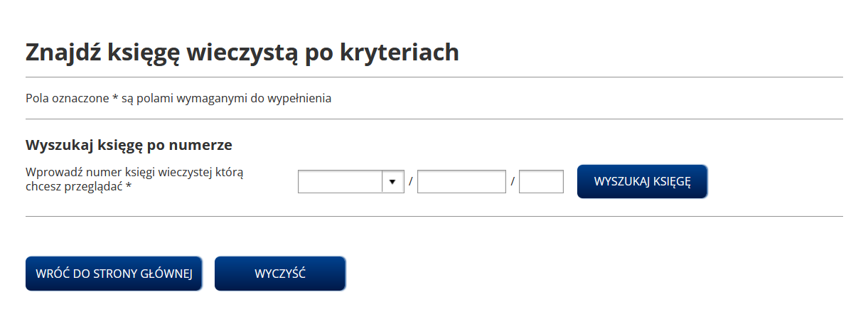Click the divider line above bottom buttons
The width and height of the screenshot is (868, 329).
pos(434,216)
